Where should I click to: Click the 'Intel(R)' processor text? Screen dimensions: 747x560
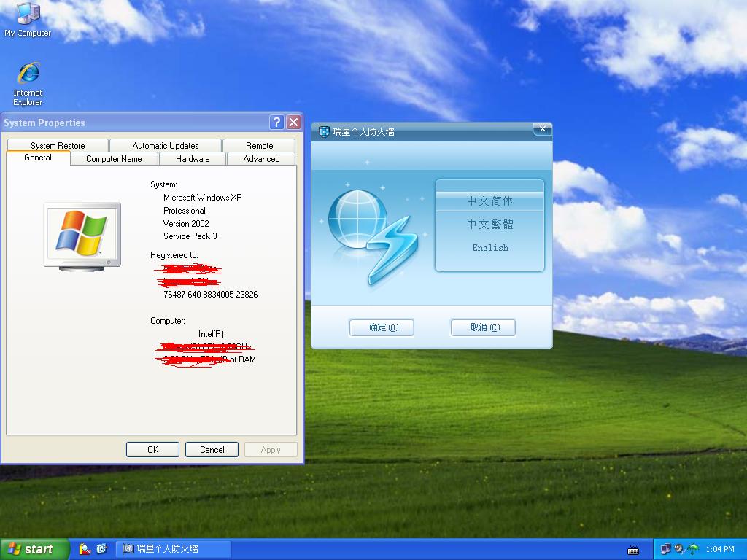(211, 334)
